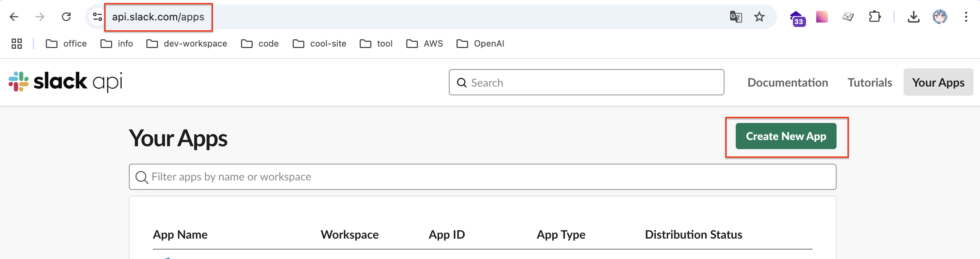The height and width of the screenshot is (259, 980).
Task: Click the profile avatar icon
Action: coord(939,17)
